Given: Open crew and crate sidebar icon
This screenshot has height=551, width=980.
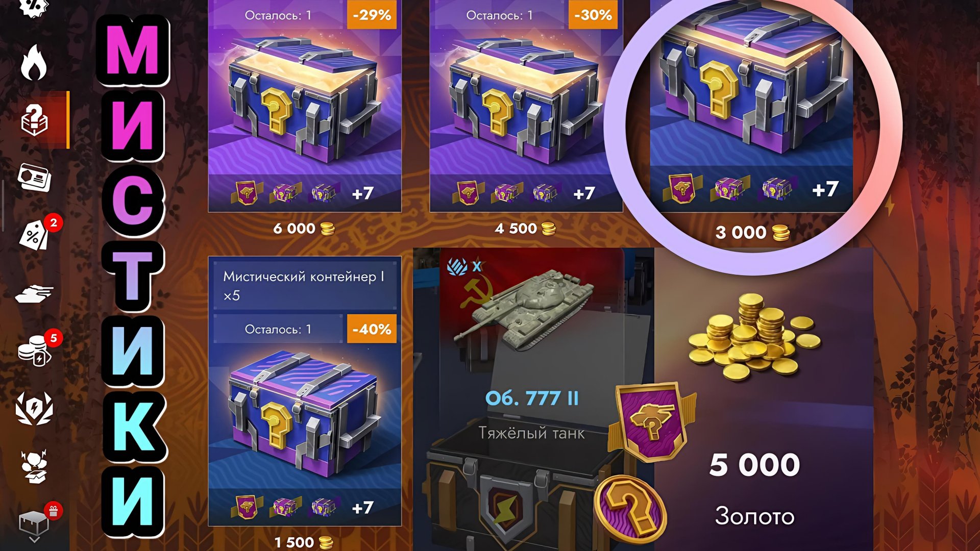Looking at the screenshot, I should [34, 466].
